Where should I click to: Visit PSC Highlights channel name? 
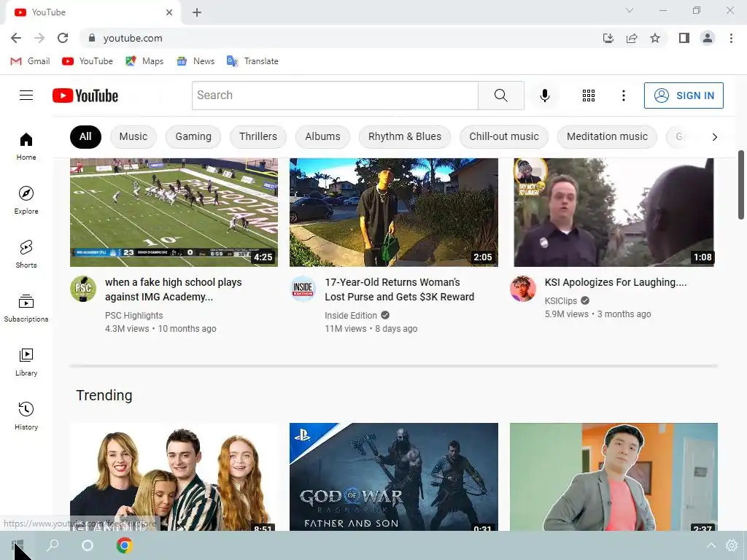pyautogui.click(x=134, y=316)
